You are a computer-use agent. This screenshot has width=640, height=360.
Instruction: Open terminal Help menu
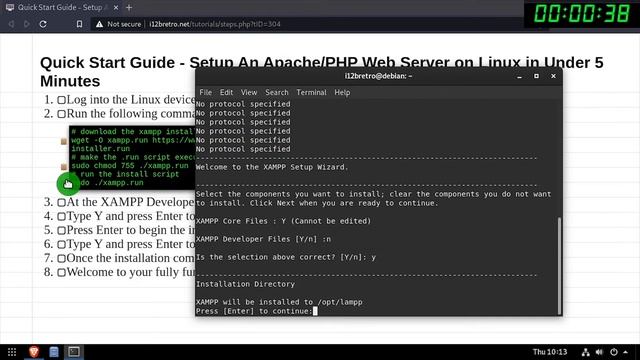pos(342,92)
